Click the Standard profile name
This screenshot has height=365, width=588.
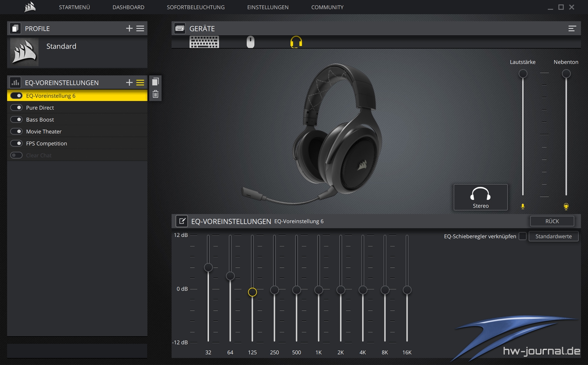click(x=61, y=46)
